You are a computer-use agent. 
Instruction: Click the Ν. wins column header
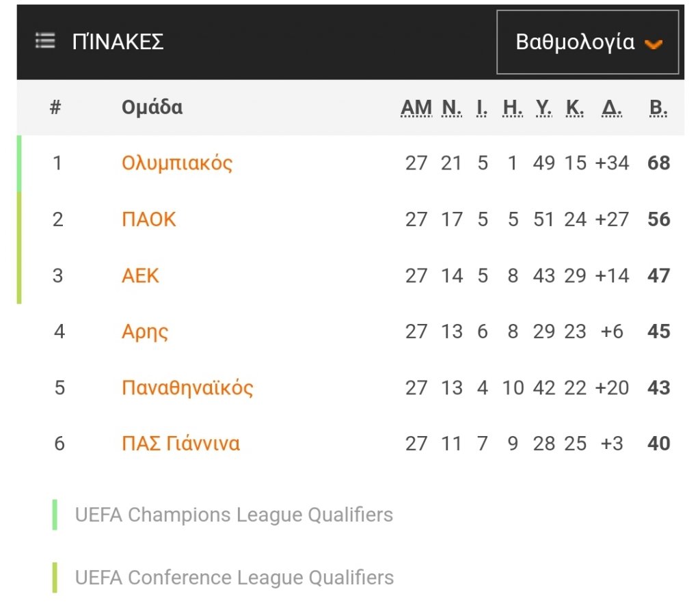point(451,108)
